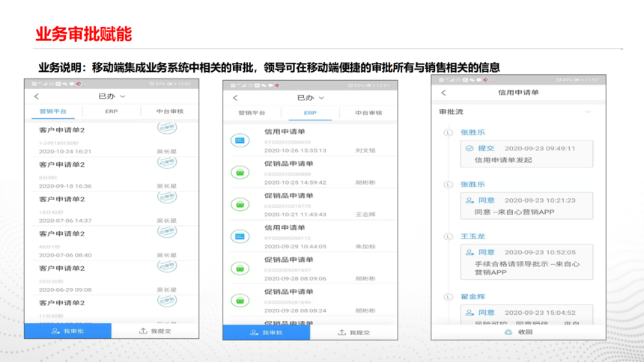This screenshot has height=362, width=644.
Task: Click the 王玉龙 approver name
Action: click(473, 236)
